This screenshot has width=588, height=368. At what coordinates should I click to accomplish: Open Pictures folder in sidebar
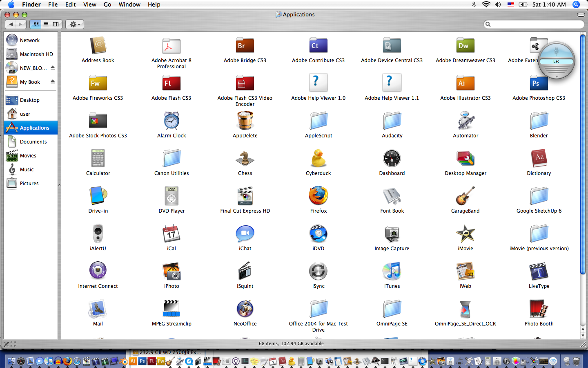[x=31, y=183]
